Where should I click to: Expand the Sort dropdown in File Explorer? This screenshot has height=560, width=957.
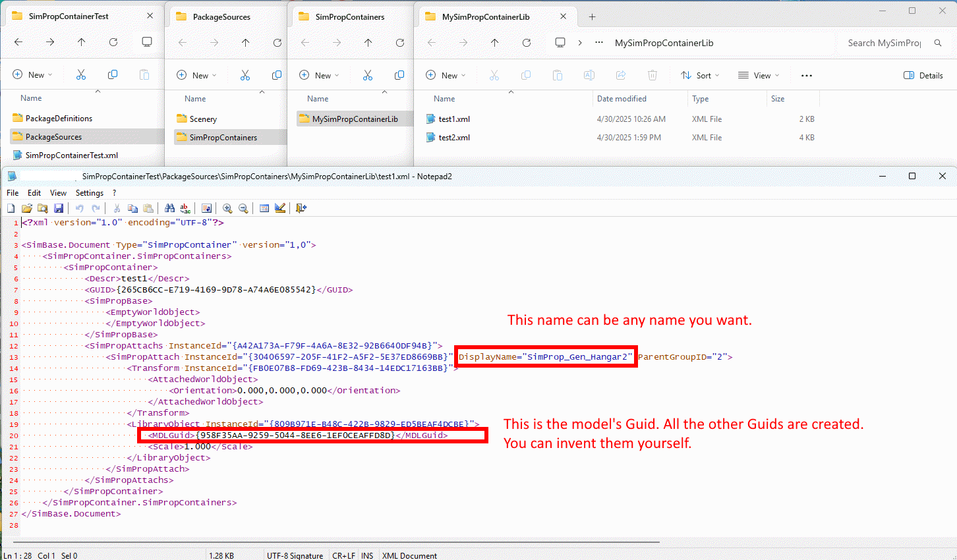(x=700, y=76)
